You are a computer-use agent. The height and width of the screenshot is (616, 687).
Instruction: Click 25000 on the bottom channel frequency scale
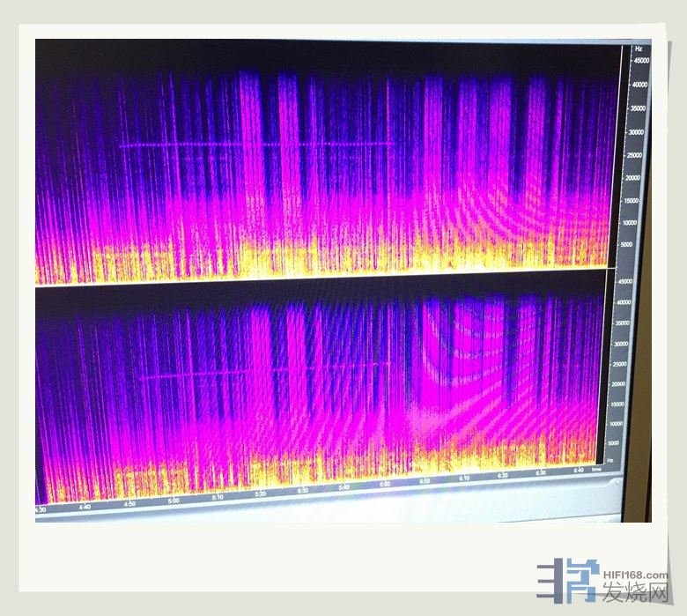pos(619,364)
